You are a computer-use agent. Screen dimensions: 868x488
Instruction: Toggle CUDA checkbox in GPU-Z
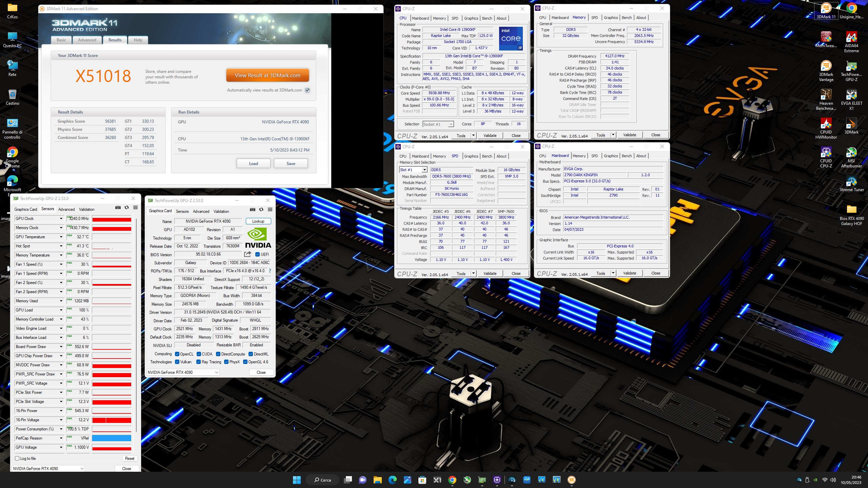coord(199,354)
